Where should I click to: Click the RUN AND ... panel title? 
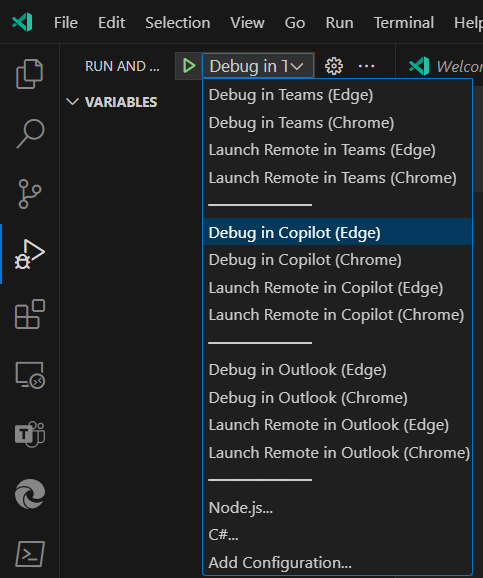[x=122, y=66]
